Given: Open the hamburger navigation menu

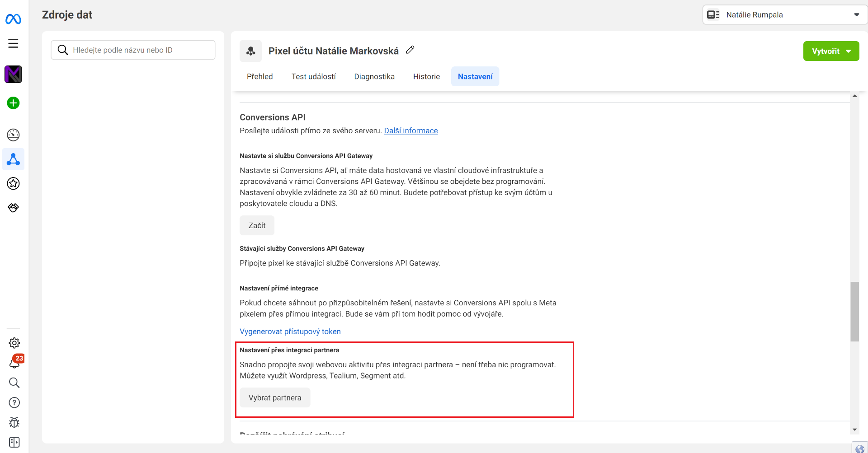Looking at the screenshot, I should click(13, 43).
